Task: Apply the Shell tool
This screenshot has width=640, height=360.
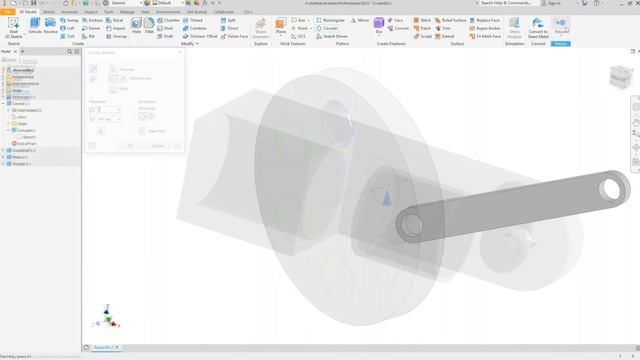Action: pyautogui.click(x=165, y=28)
